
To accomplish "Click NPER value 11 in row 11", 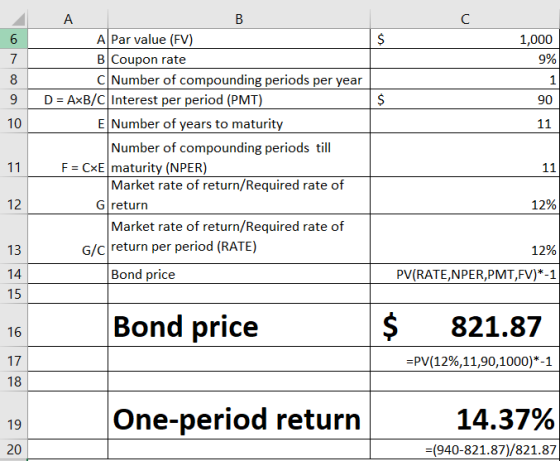I will tap(465, 155).
